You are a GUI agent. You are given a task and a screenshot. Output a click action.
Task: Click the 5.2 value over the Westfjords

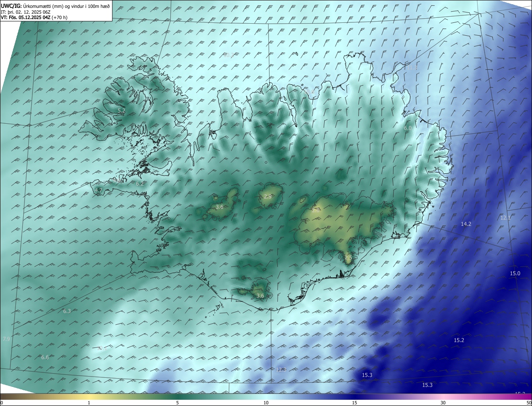(121, 111)
